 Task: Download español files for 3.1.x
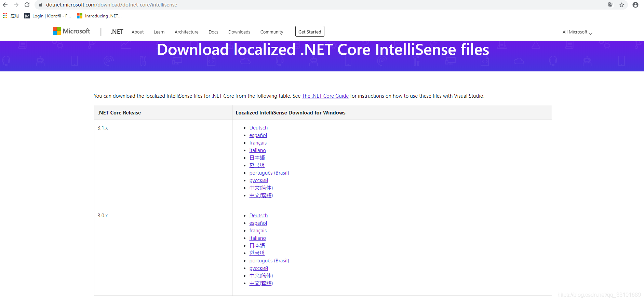[x=258, y=135]
